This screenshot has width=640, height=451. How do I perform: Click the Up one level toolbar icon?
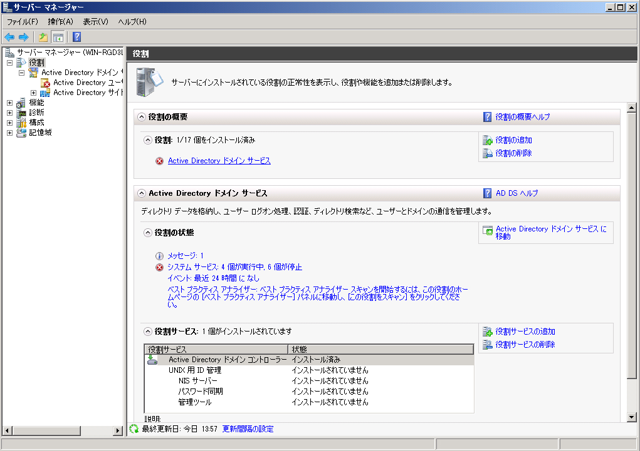[43, 37]
